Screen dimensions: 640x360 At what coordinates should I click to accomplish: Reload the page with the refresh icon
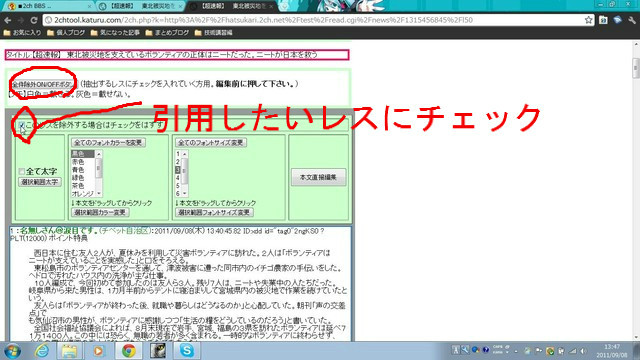(x=34, y=20)
